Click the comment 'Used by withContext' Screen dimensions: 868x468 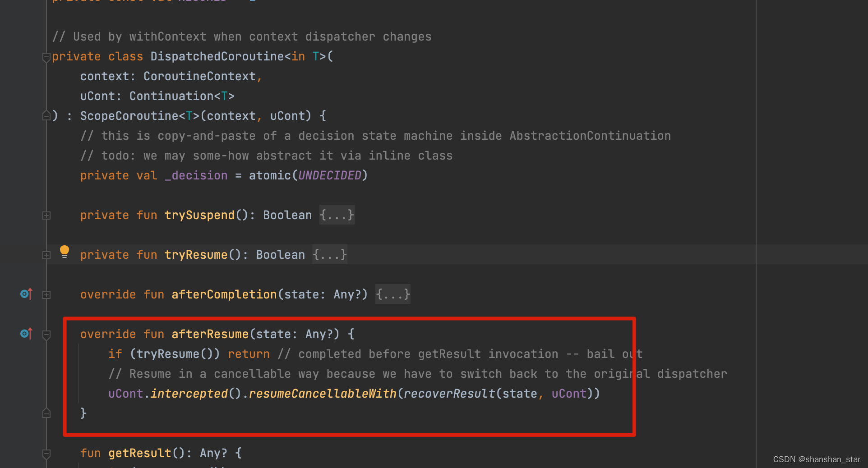(x=242, y=37)
